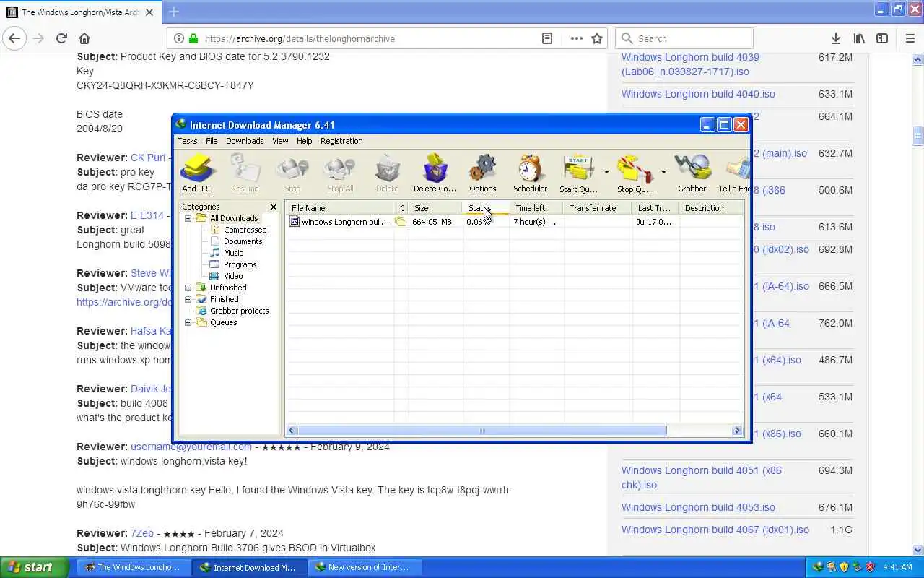The width and height of the screenshot is (924, 578).
Task: Open Firefox page actions (three dots)
Action: pos(576,38)
